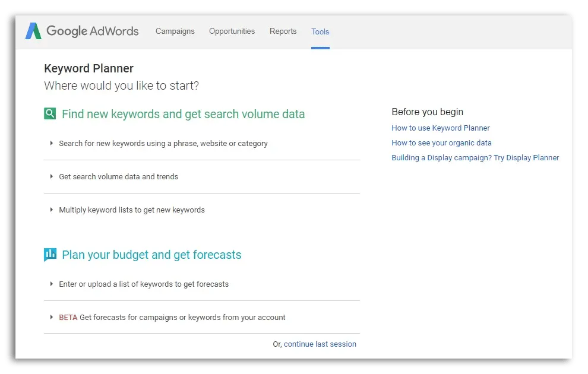Open the Opportunities tab
This screenshot has width=588, height=374.
tap(232, 31)
